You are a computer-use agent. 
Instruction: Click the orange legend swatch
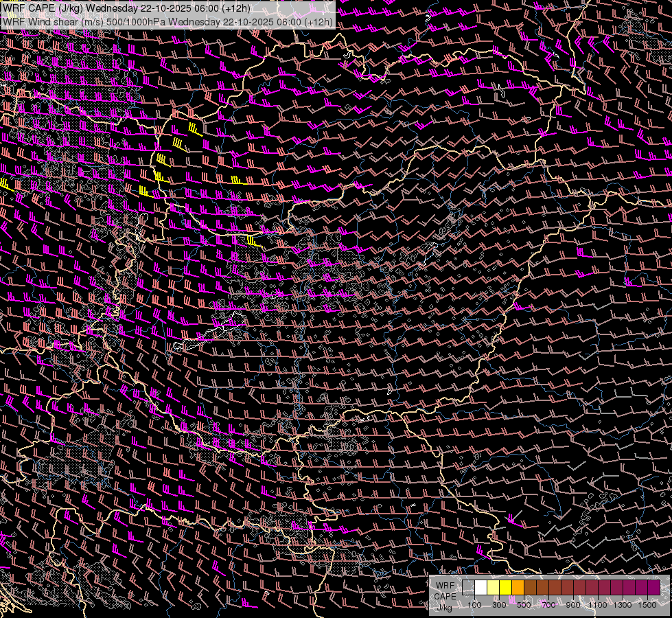(518, 587)
